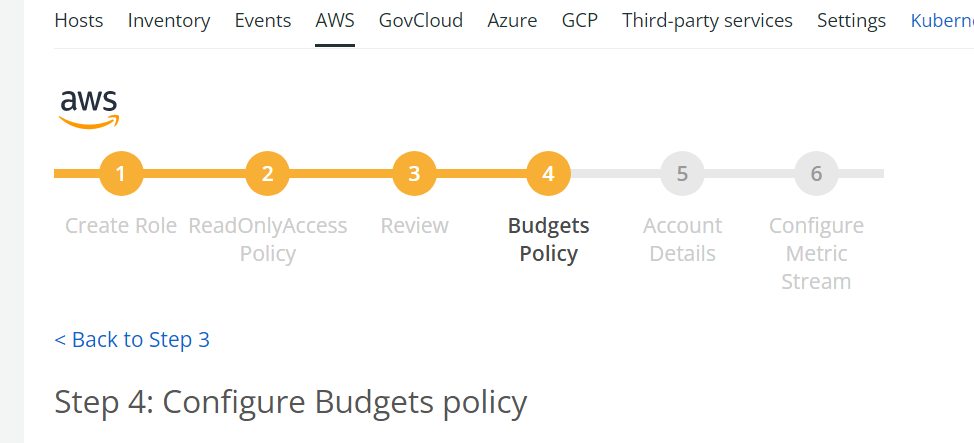Image resolution: width=974 pixels, height=443 pixels.
Task: Open the Settings tab
Action: tap(852, 21)
